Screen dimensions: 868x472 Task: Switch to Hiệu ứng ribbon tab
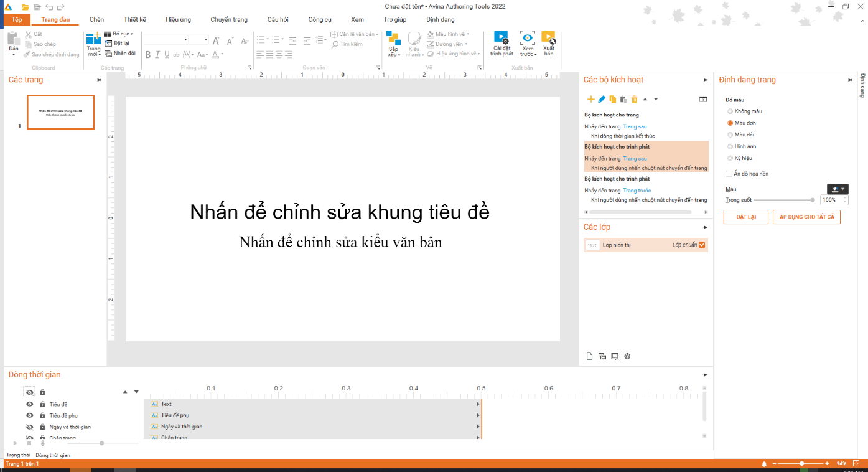(x=179, y=19)
